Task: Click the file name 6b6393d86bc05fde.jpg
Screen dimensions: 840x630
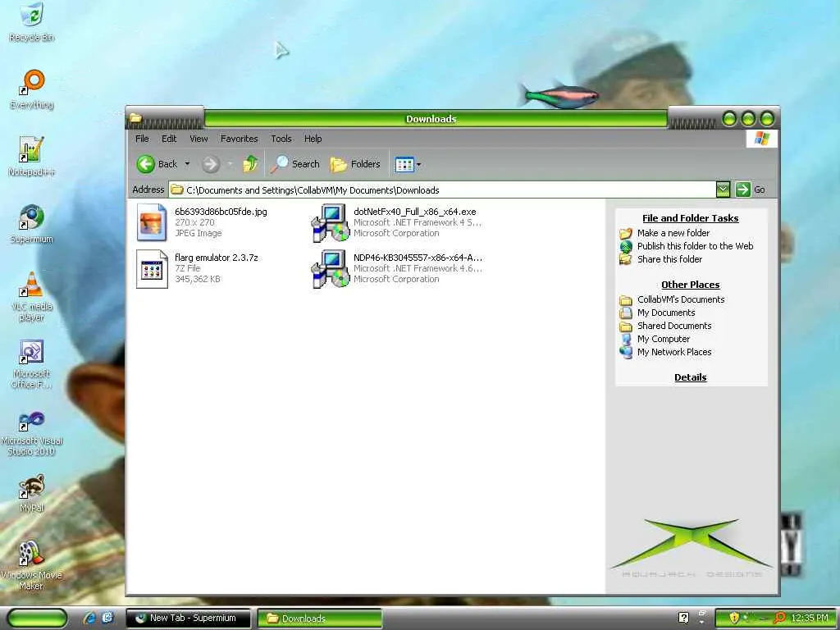Action: coord(221,212)
